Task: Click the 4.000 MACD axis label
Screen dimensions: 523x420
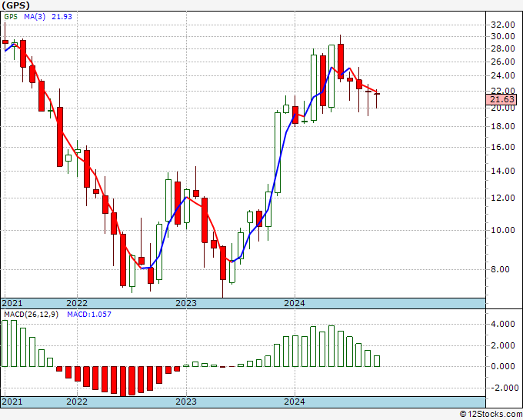Action: click(x=503, y=325)
